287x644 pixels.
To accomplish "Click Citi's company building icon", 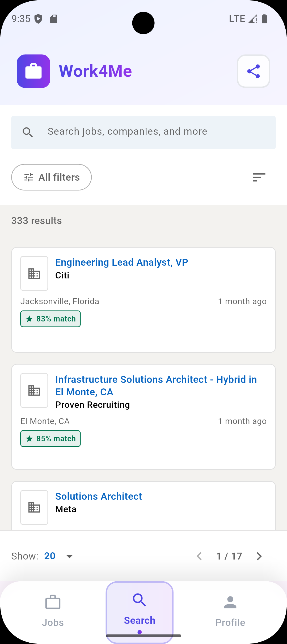I will tap(34, 273).
